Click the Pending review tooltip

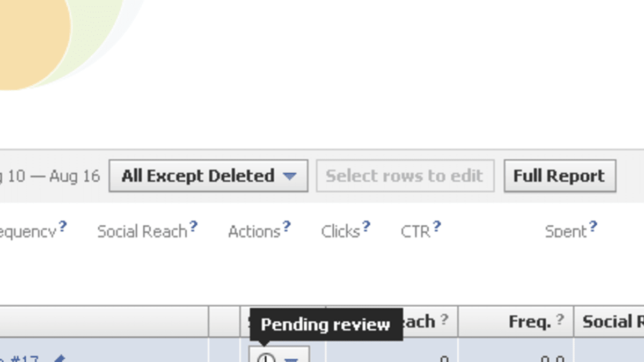(x=326, y=324)
